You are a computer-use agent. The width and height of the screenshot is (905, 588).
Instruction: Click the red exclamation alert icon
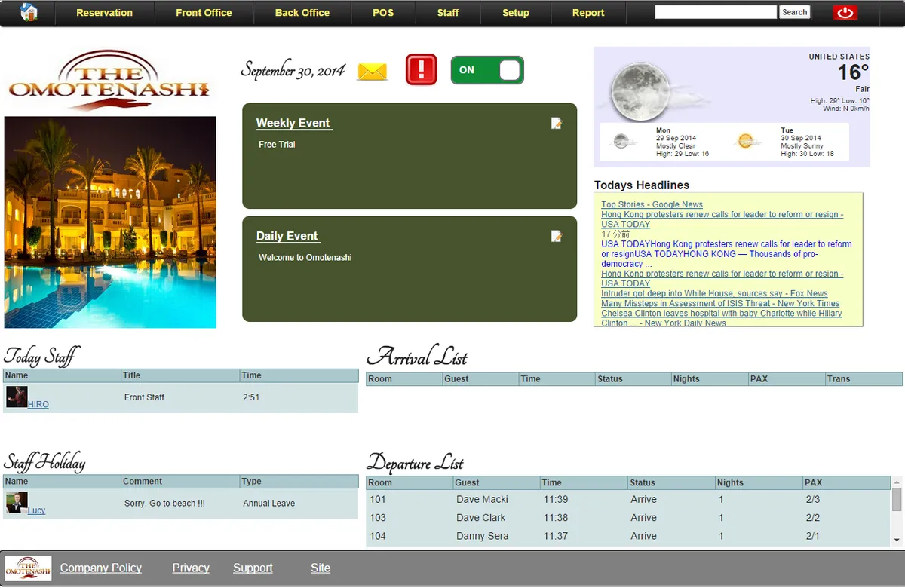coord(422,70)
